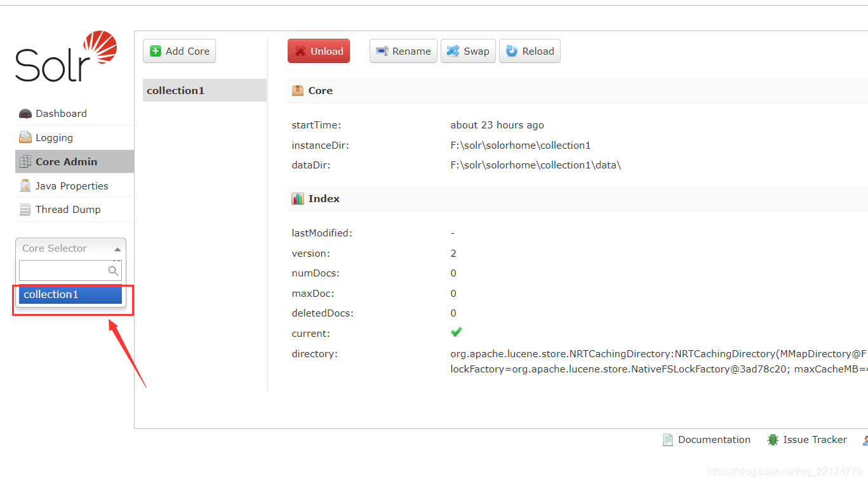Click the Documentation page icon
Viewport: 868px width, 483px height.
[668, 440]
